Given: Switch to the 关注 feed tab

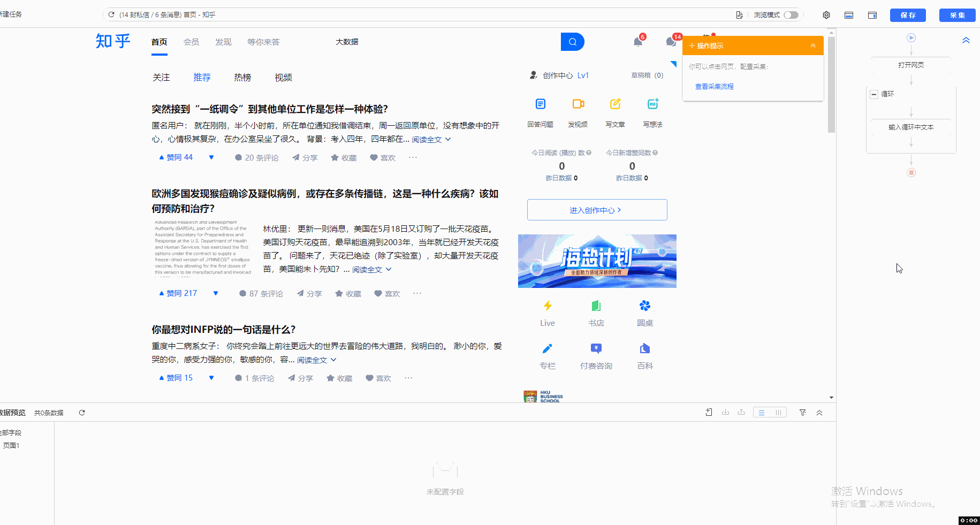Looking at the screenshot, I should [x=161, y=78].
